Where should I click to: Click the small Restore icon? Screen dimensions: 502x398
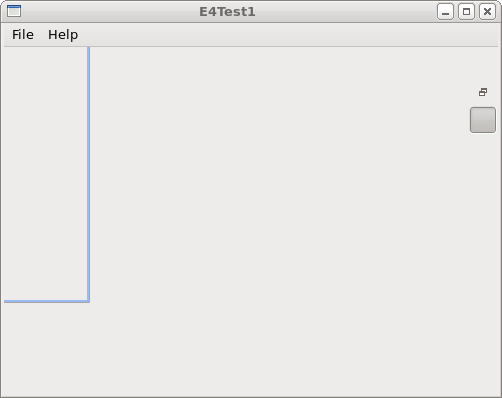point(483,92)
